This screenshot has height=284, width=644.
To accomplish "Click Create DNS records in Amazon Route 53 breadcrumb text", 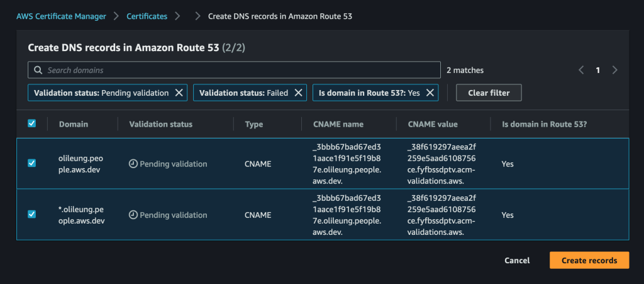I will coord(280,16).
